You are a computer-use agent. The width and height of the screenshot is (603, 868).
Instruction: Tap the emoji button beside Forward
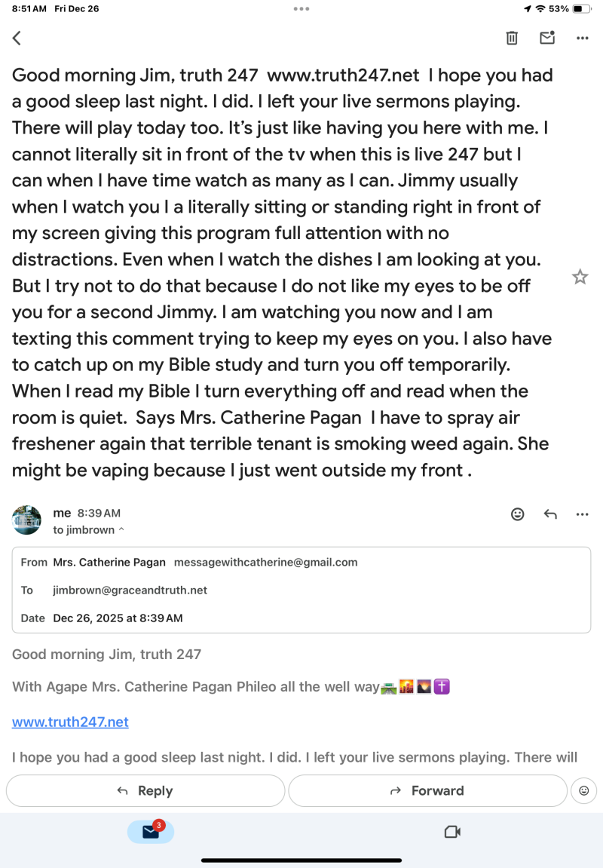[x=583, y=790]
